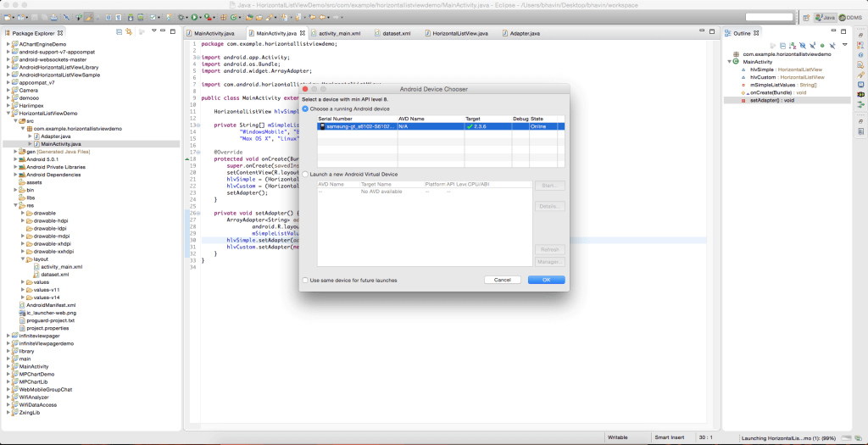Click OK in Android Device Chooser
This screenshot has width=868, height=445.
click(x=547, y=280)
